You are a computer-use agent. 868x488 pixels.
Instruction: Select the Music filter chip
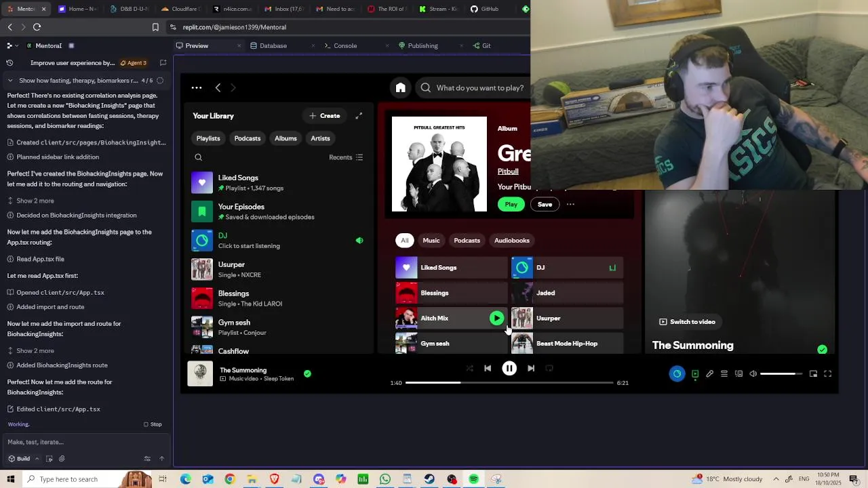pos(431,240)
